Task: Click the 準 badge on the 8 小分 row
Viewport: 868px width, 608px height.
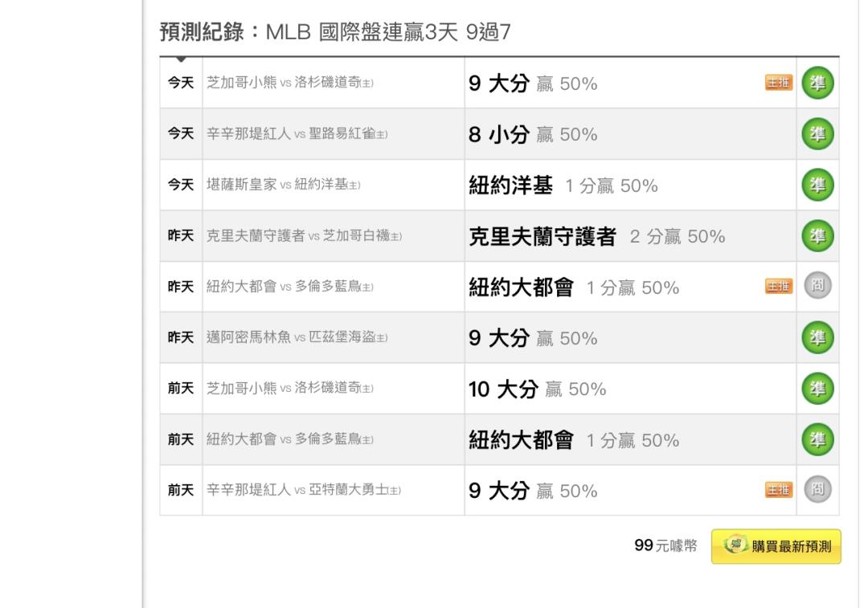Action: [818, 134]
